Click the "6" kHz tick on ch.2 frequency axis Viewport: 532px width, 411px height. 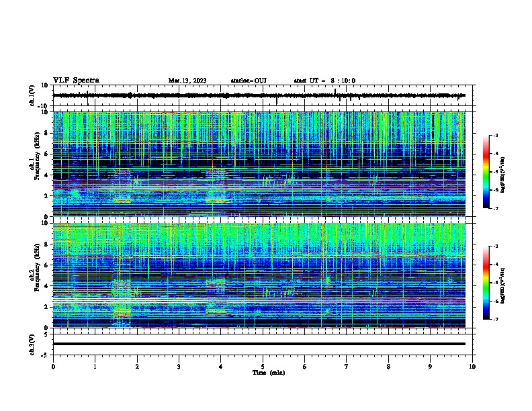(x=47, y=265)
